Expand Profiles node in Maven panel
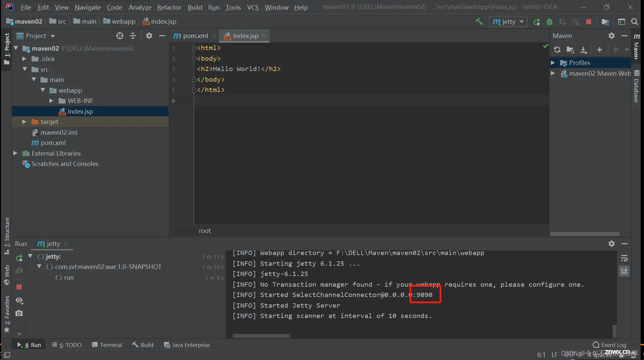644x360 pixels. pos(553,63)
